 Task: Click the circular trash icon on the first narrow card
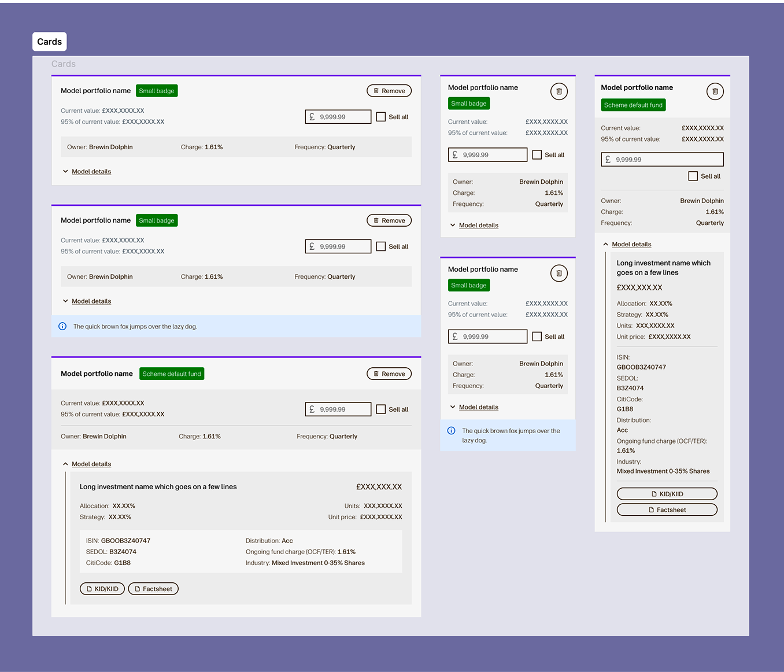point(559,91)
